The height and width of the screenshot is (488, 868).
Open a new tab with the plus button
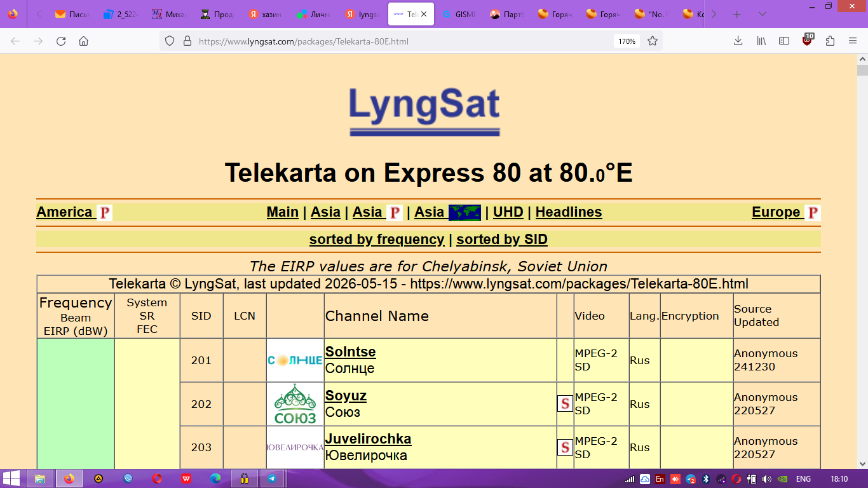click(x=737, y=14)
